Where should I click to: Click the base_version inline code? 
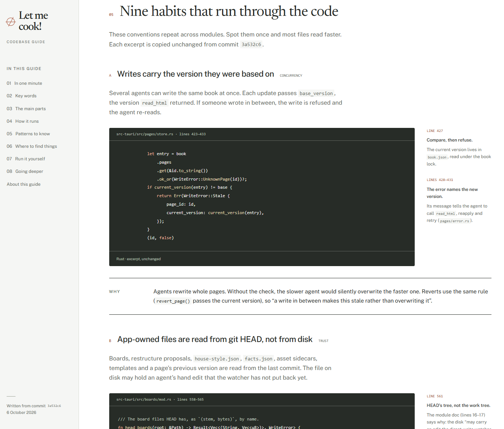coord(316,93)
